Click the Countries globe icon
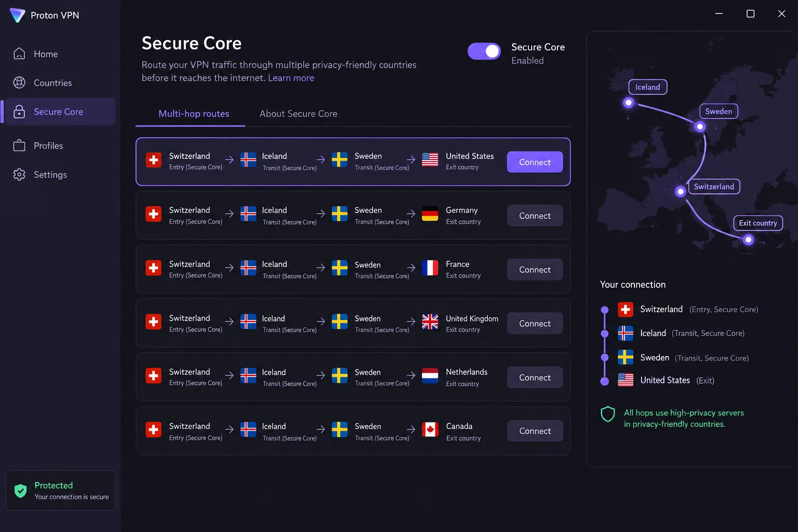Screen dimensions: 798x532 19,83
